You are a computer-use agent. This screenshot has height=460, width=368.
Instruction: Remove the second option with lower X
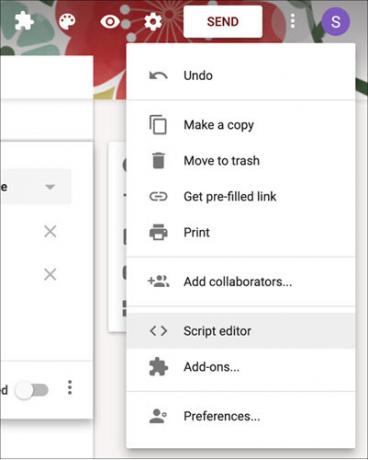50,275
